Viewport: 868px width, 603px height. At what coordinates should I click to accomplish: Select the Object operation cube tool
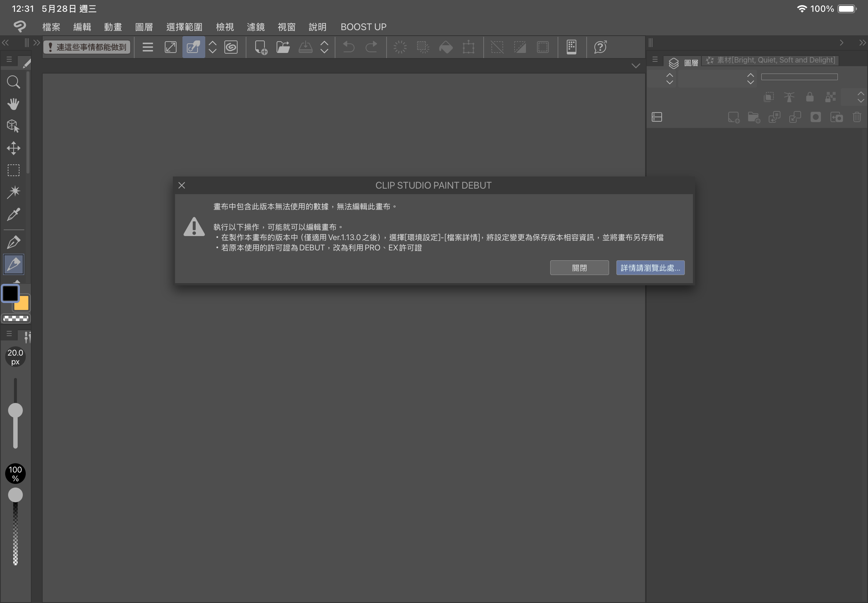[x=14, y=126]
